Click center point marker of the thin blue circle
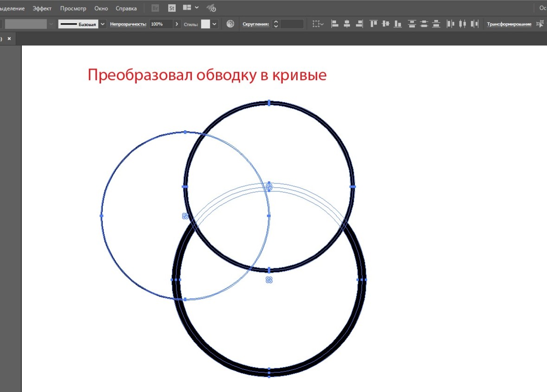547x392 pixels. click(x=185, y=216)
